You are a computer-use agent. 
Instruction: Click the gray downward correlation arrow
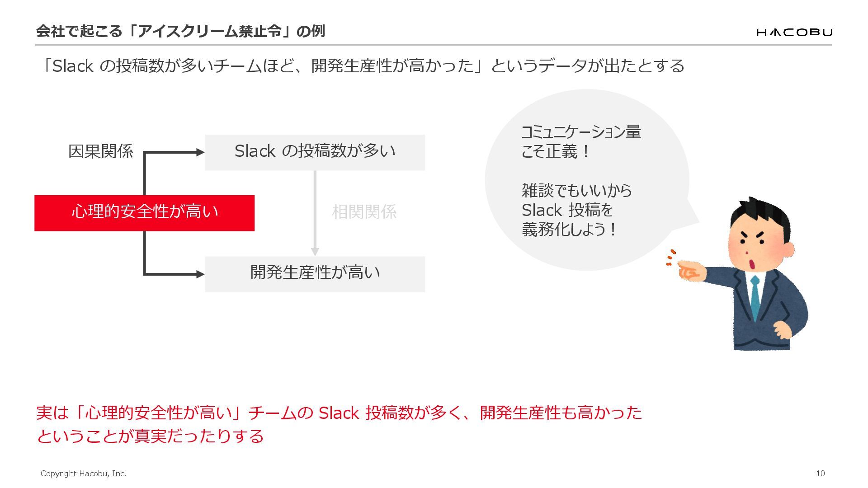coord(315,212)
